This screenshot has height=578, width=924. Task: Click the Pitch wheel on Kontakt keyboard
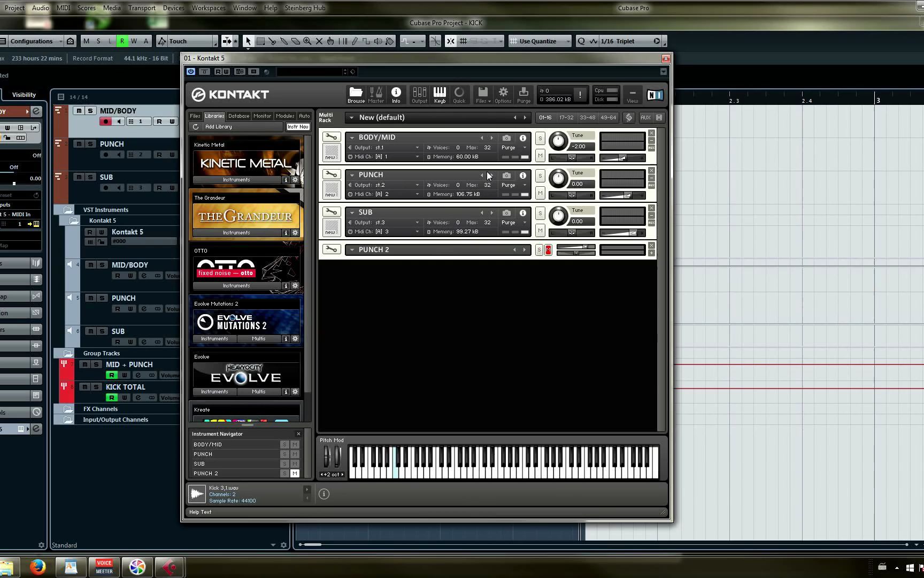coord(328,457)
